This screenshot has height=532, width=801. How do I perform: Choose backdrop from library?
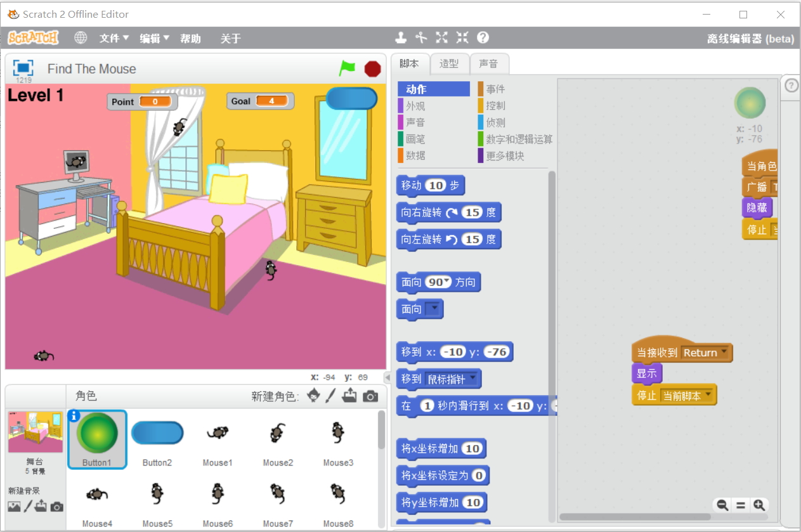[14, 507]
